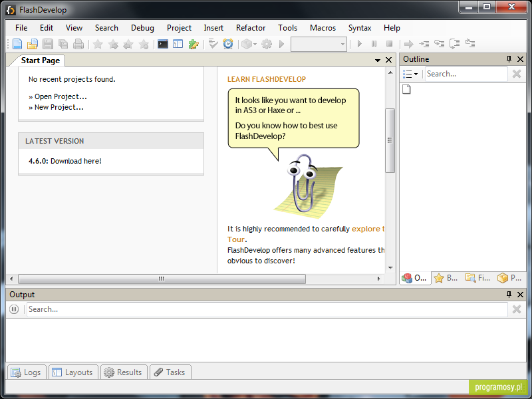532x399 pixels.
Task: Select the Start Page tab
Action: (x=40, y=61)
